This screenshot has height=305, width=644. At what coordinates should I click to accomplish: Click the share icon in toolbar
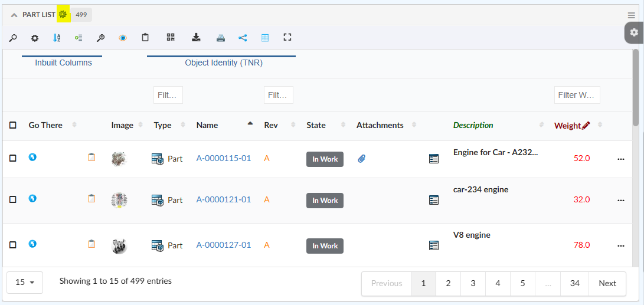click(x=243, y=38)
